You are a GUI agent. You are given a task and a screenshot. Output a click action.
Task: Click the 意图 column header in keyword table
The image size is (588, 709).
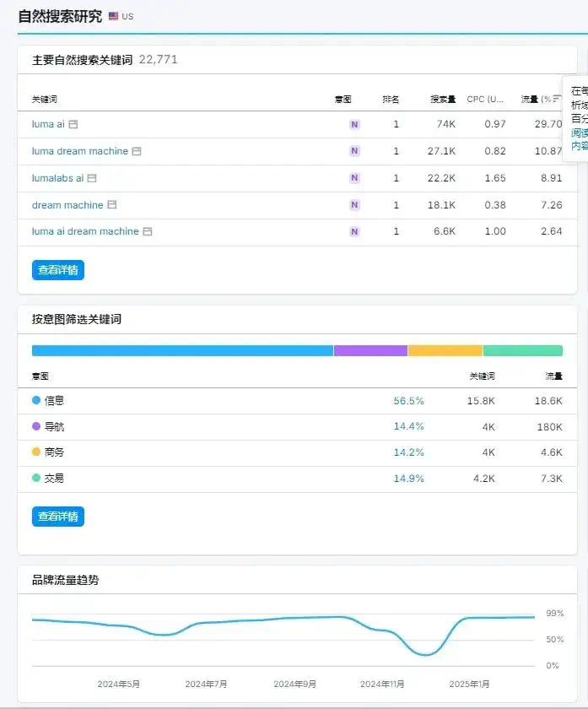(x=343, y=99)
